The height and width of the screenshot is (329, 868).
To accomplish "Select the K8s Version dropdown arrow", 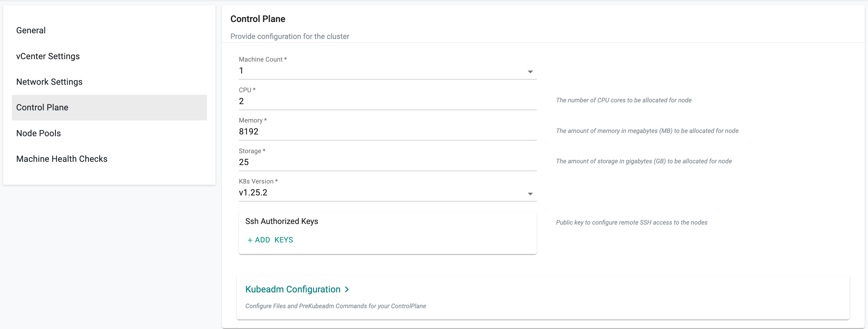I will pyautogui.click(x=530, y=193).
